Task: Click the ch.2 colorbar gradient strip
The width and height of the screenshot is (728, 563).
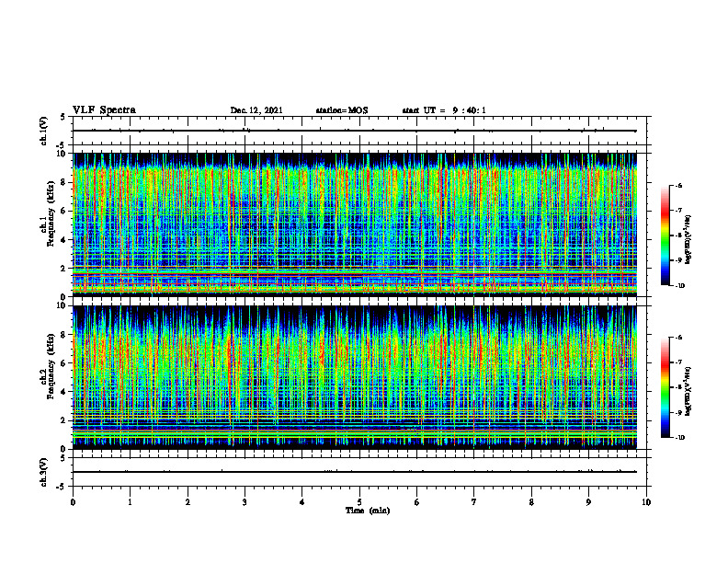Action: 665,387
